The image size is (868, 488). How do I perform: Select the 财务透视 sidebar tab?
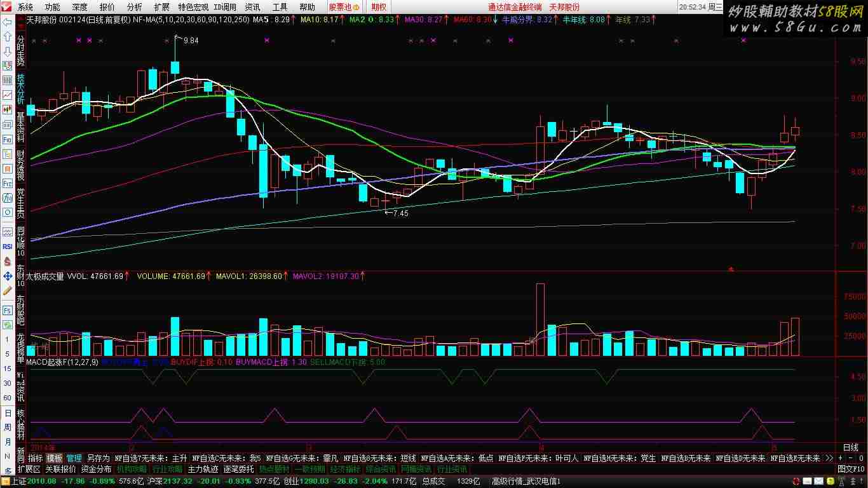(21, 165)
